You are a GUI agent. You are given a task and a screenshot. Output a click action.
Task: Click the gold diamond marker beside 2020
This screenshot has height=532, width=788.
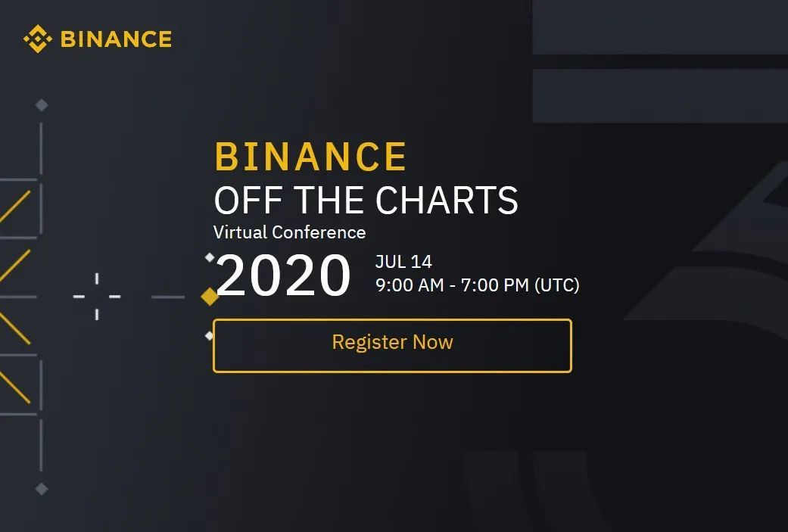[x=210, y=297]
